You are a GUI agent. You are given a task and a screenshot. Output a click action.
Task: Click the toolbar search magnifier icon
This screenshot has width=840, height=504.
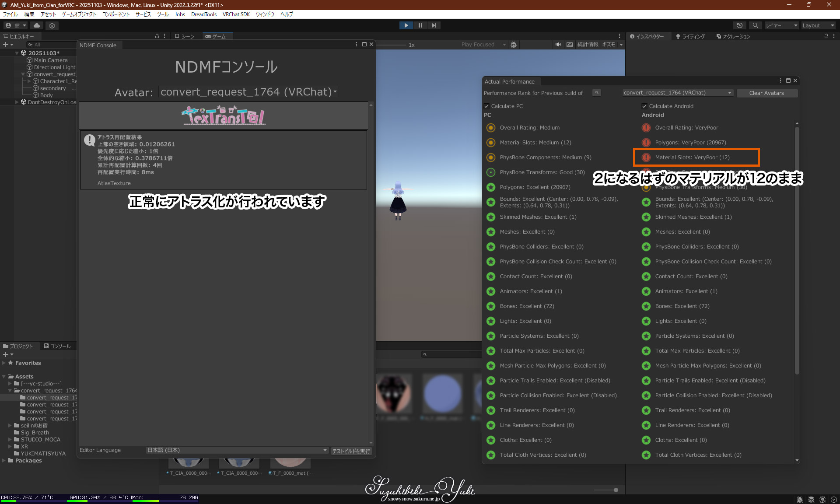[755, 25]
